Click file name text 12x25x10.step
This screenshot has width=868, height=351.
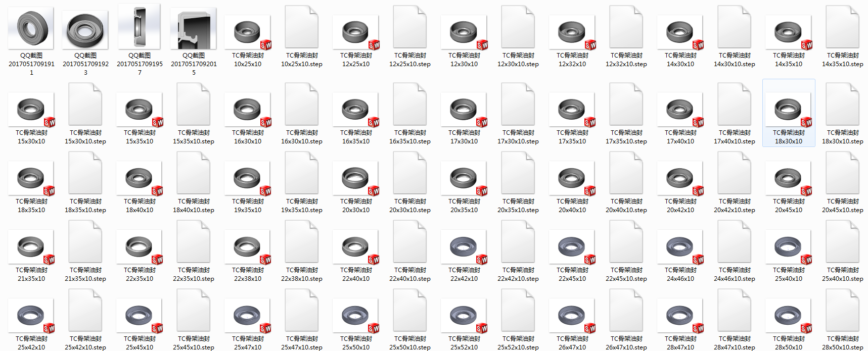coord(410,64)
